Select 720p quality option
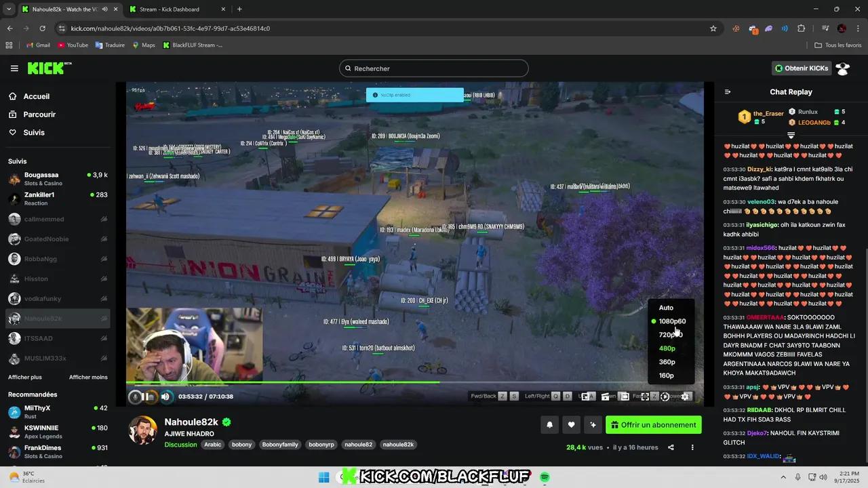Viewport: 868px width, 488px height. coord(671,335)
